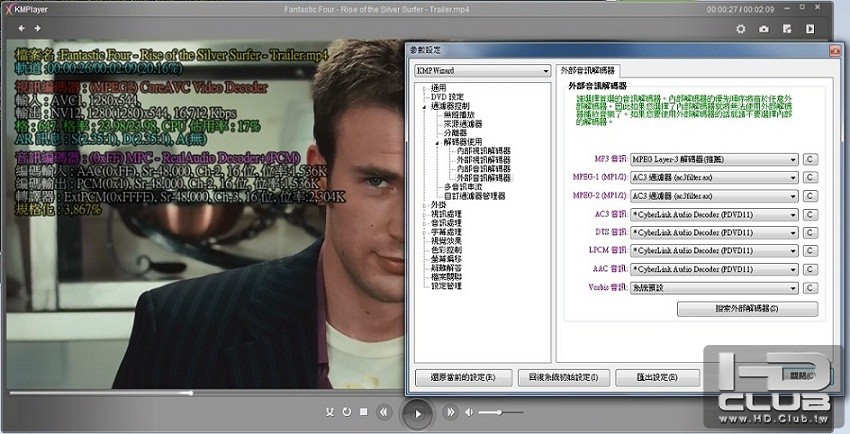Click the 回復系統初始設定(I) button

pos(564,377)
